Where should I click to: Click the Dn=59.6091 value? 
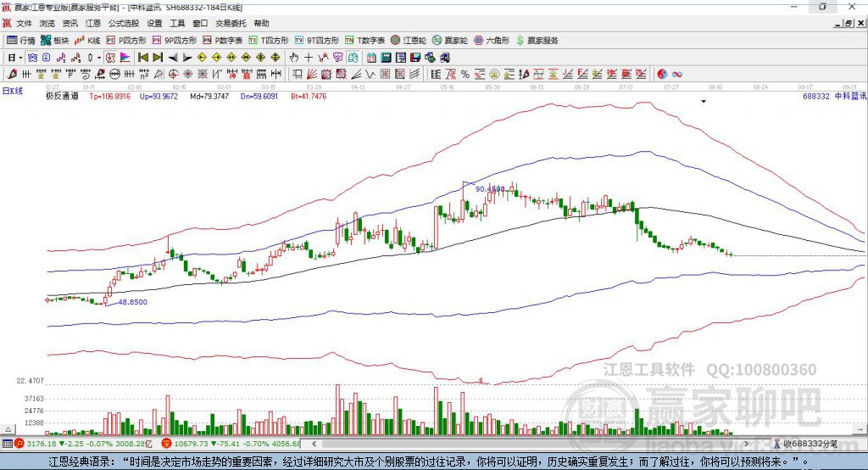click(259, 96)
